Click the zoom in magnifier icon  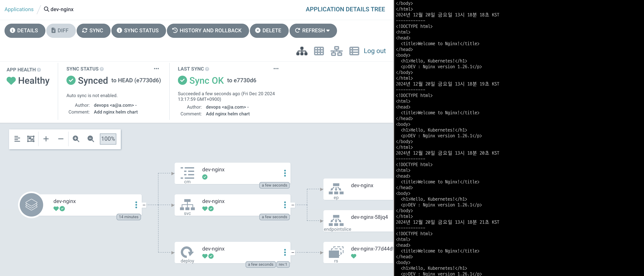(x=76, y=139)
